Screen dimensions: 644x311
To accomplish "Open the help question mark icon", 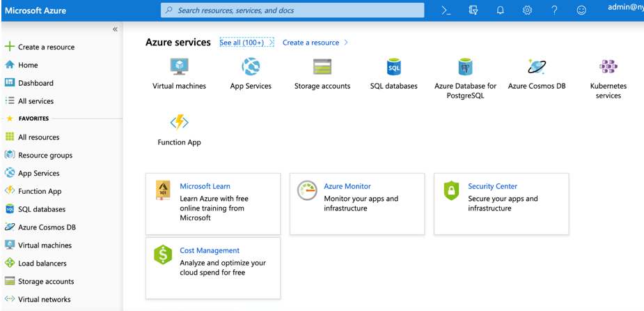I will (x=554, y=10).
